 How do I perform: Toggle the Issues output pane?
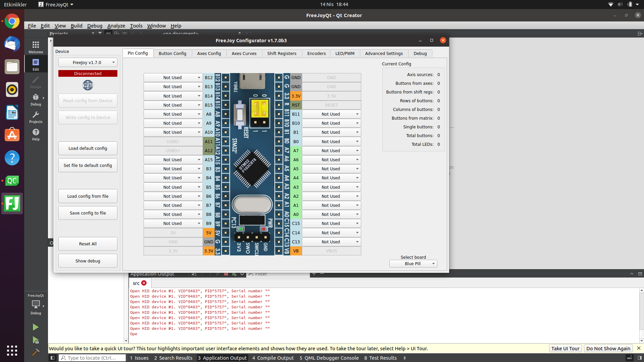pyautogui.click(x=139, y=358)
